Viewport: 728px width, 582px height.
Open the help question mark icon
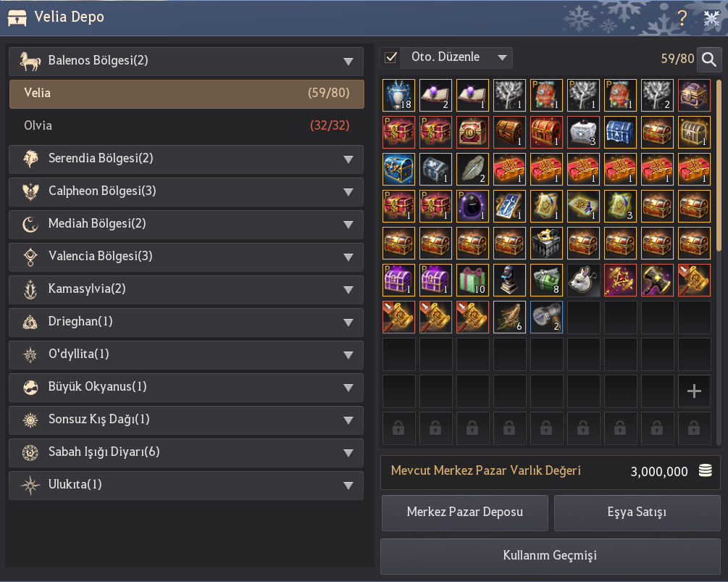(x=682, y=18)
